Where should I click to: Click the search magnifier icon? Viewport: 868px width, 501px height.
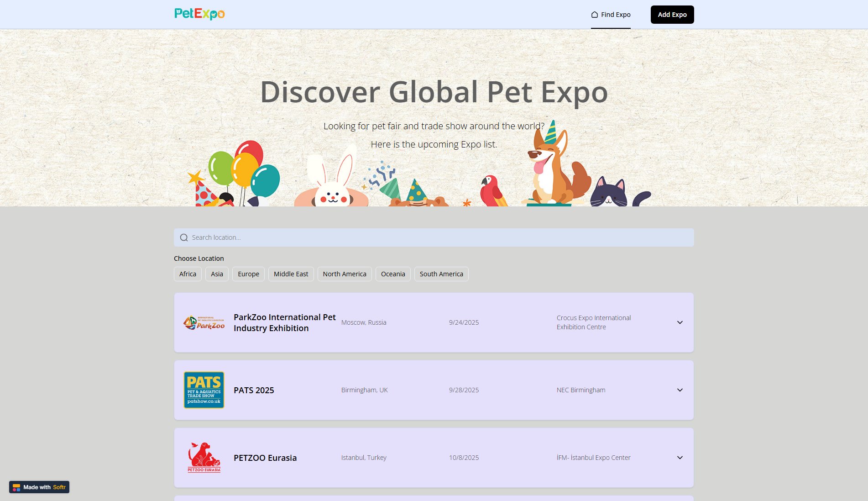(184, 237)
